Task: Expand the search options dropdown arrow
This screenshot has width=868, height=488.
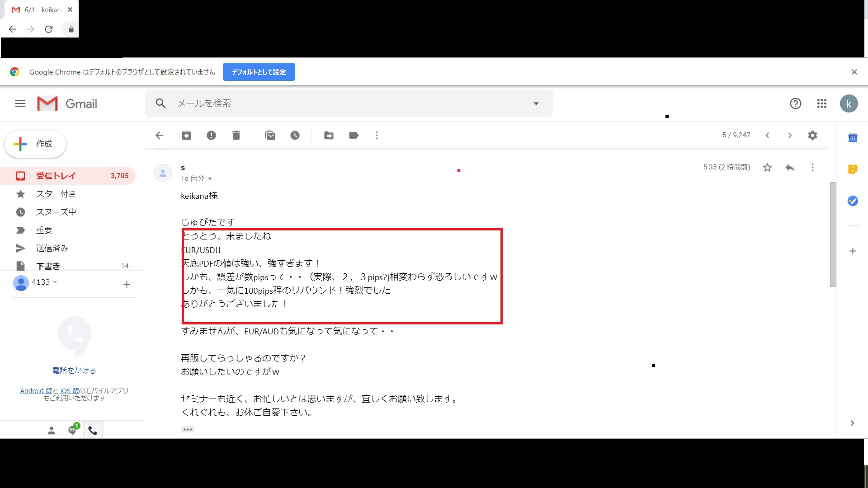Action: (x=536, y=103)
